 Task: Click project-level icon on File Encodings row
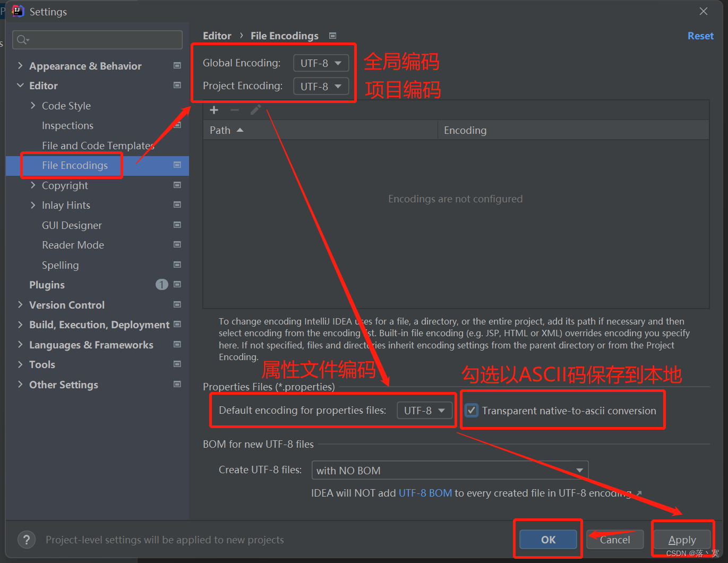pos(177,165)
